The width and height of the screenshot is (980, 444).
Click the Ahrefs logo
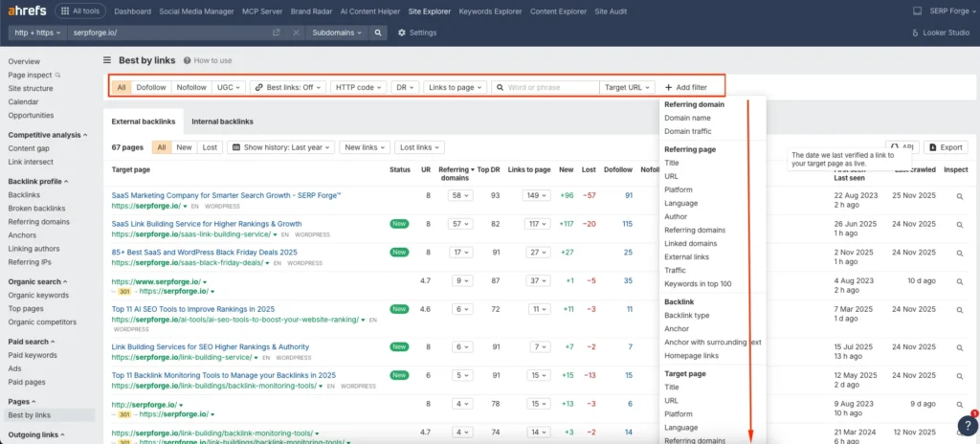tap(25, 11)
